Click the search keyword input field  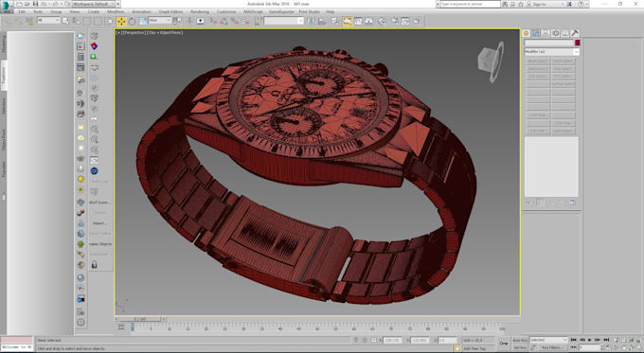click(x=471, y=4)
